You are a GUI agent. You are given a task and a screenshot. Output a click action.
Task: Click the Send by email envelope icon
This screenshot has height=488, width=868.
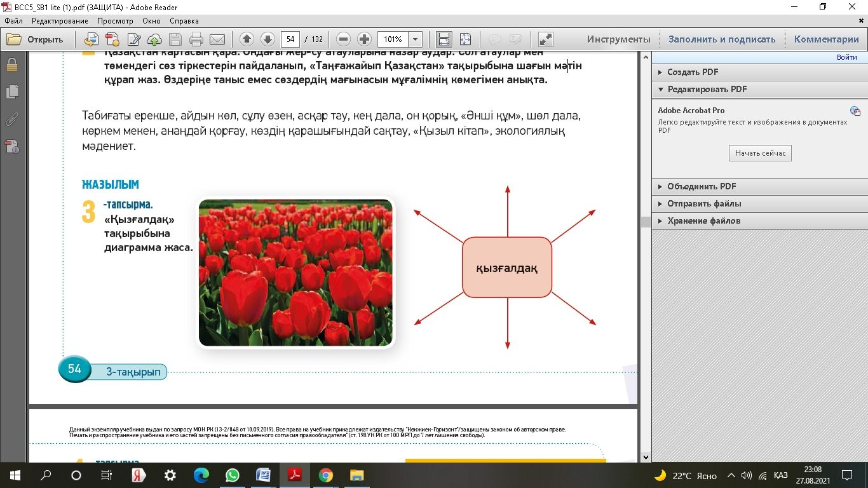click(217, 39)
